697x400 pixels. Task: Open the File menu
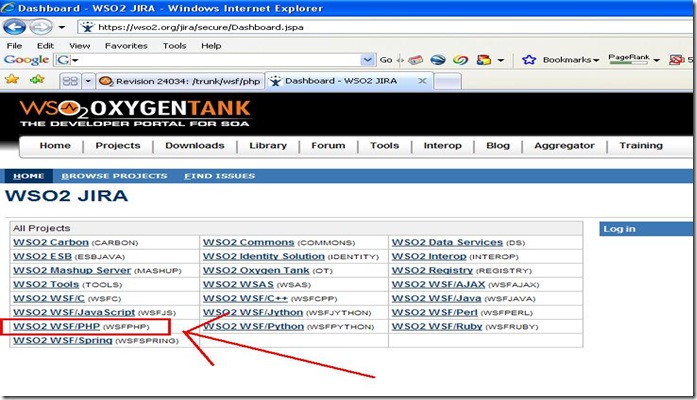[14, 46]
